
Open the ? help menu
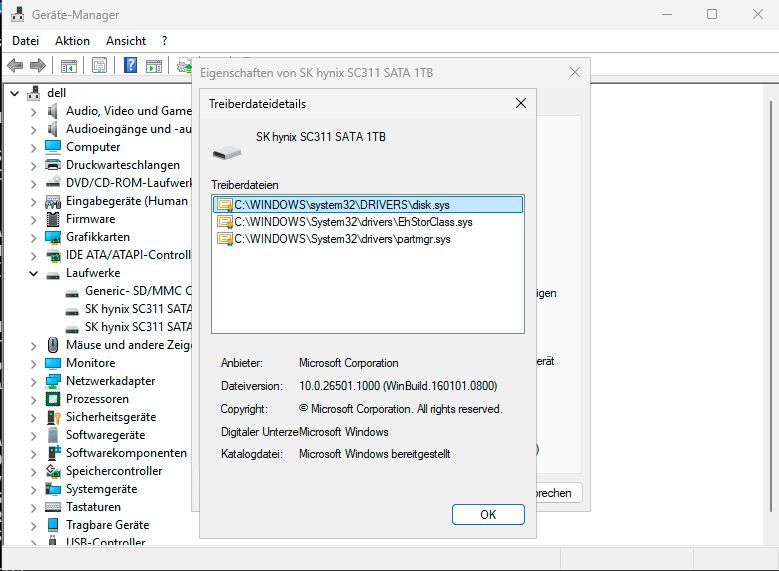pyautogui.click(x=164, y=41)
